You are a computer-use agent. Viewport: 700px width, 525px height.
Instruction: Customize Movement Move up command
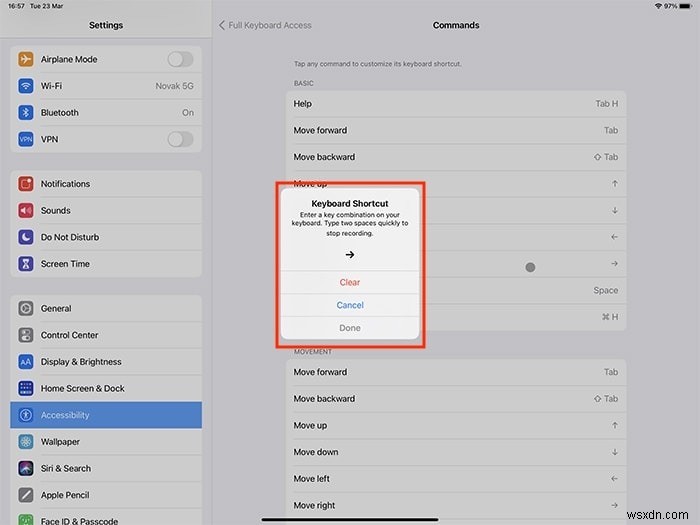pyautogui.click(x=456, y=425)
